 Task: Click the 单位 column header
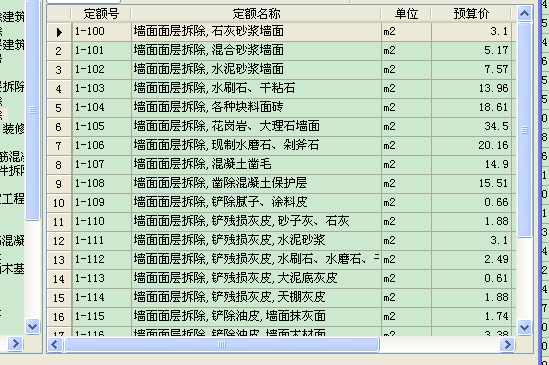(x=406, y=14)
